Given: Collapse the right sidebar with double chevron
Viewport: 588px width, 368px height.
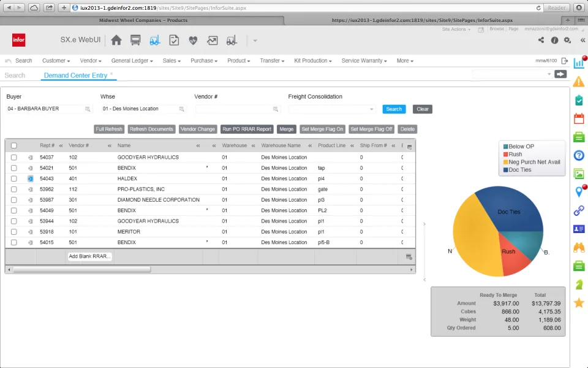Looking at the screenshot, I should (582, 40).
